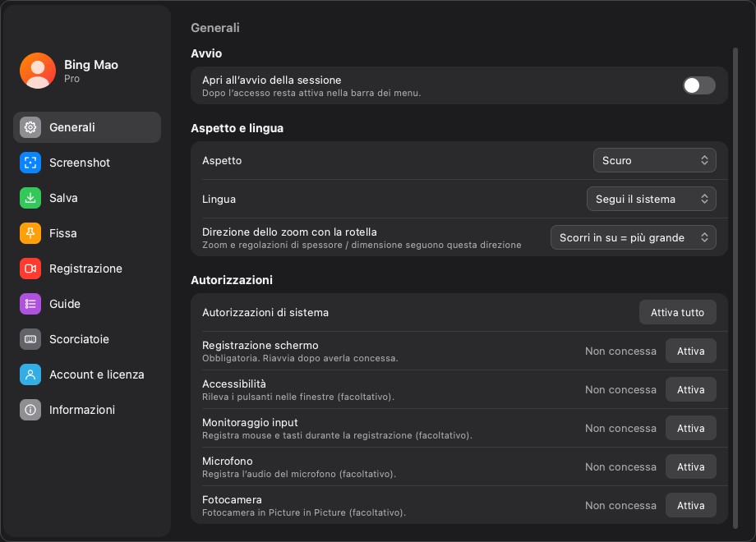Click the Direzione dello zoom con la rotella label

289,232
